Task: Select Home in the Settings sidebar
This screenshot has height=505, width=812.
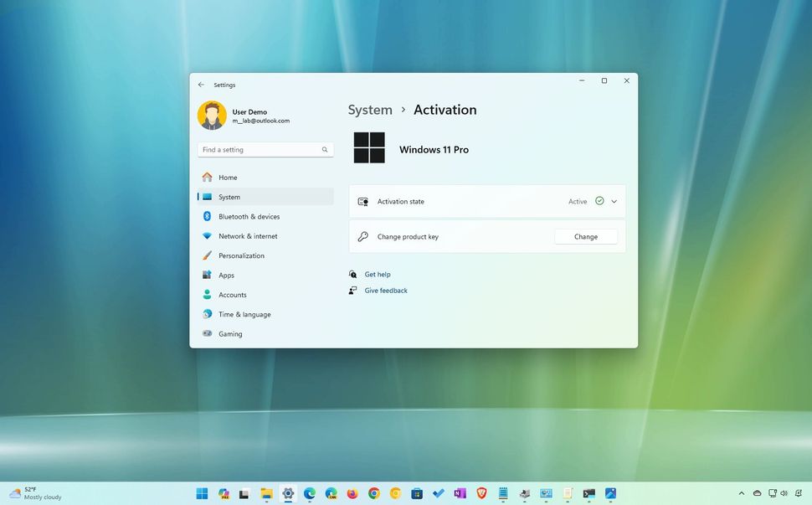Action: click(228, 178)
